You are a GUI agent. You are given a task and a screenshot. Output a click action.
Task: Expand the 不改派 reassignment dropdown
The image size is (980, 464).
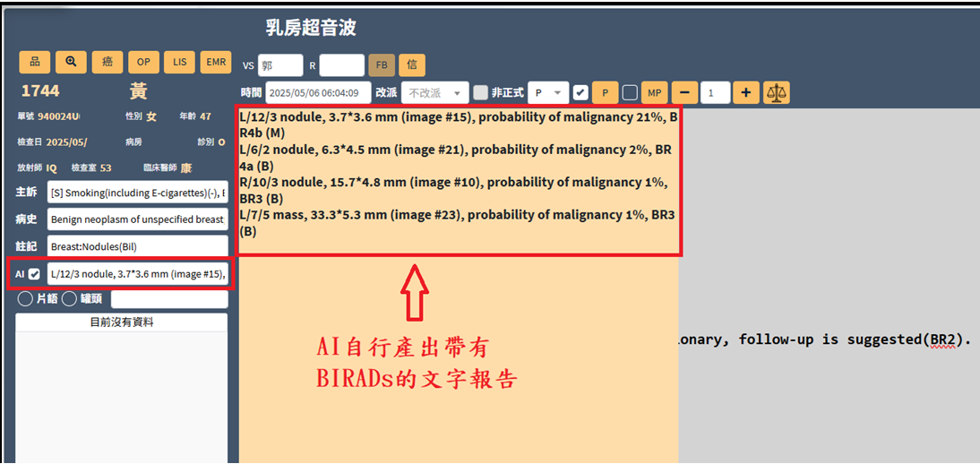(x=435, y=92)
